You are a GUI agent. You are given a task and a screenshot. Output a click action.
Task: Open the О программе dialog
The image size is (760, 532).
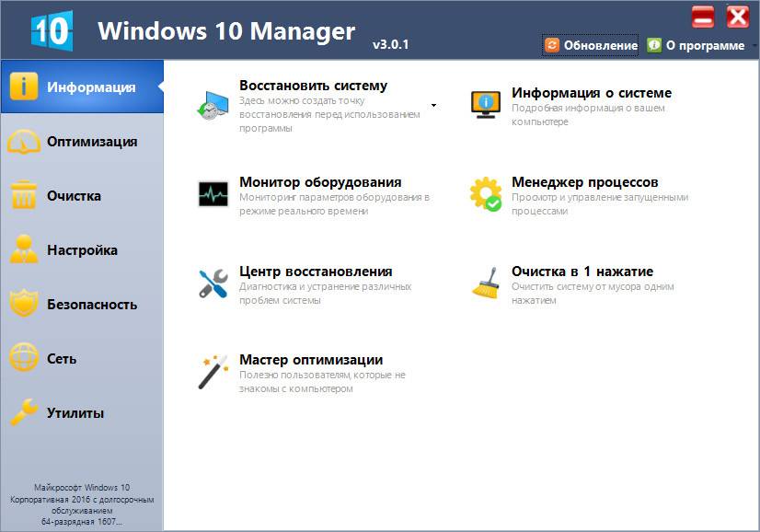click(x=705, y=45)
